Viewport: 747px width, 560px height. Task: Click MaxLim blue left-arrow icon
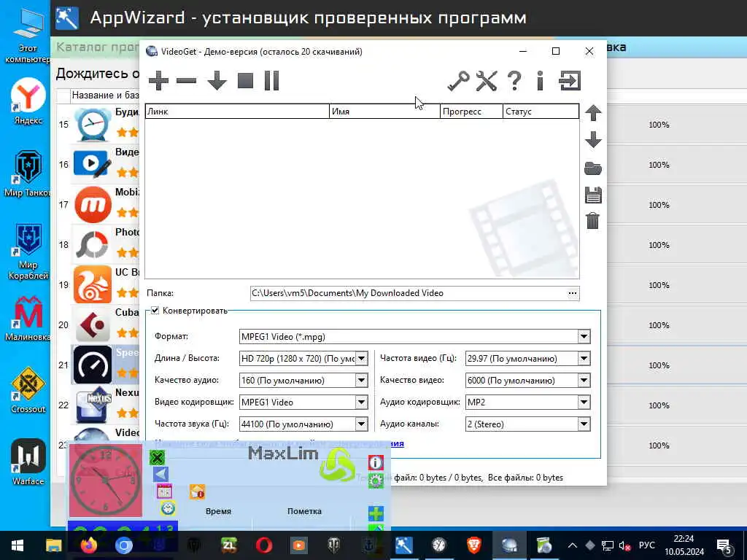coord(161,474)
